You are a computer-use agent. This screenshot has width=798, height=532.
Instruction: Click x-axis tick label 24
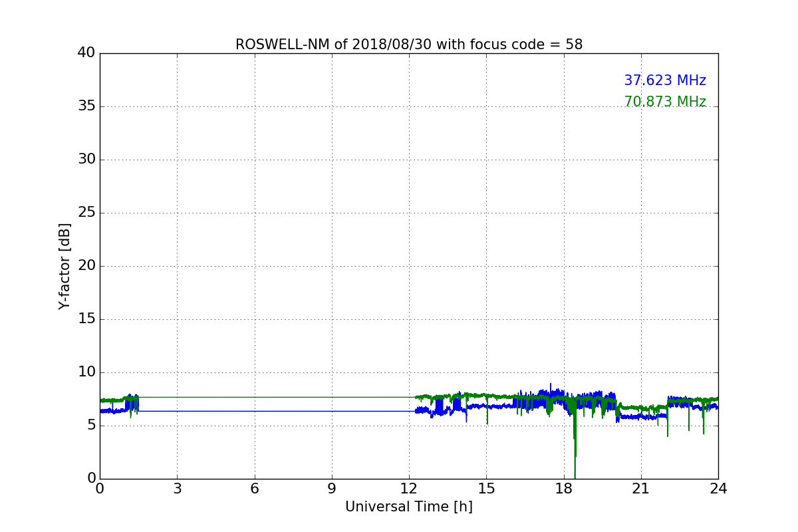[718, 489]
